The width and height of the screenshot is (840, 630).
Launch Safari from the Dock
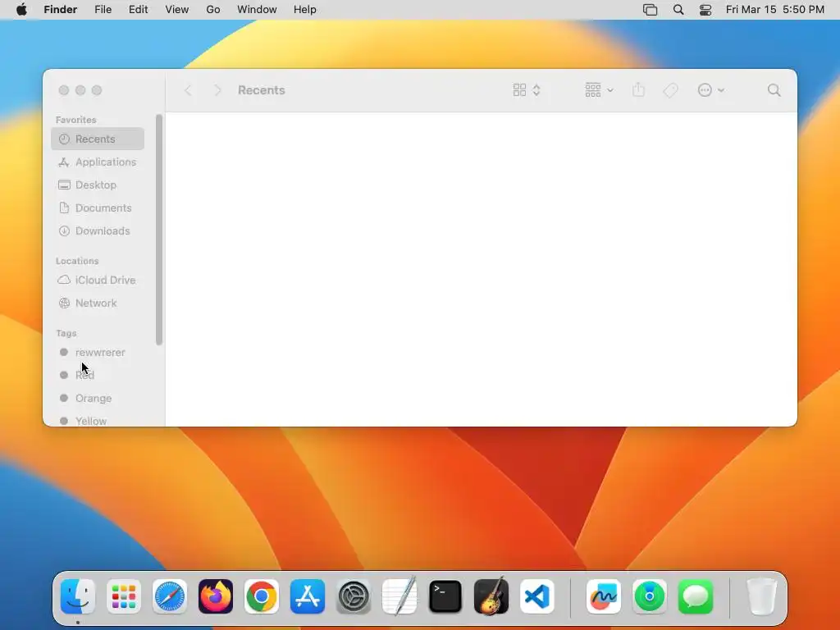(x=170, y=596)
